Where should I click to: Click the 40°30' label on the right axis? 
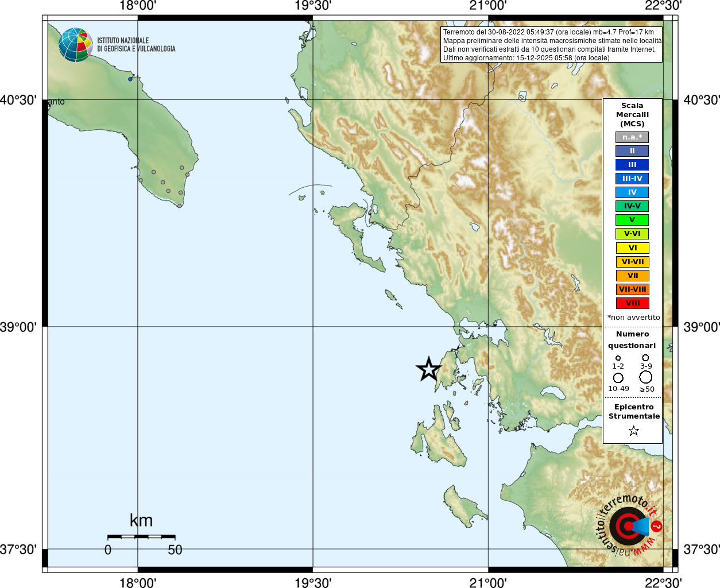pos(702,100)
